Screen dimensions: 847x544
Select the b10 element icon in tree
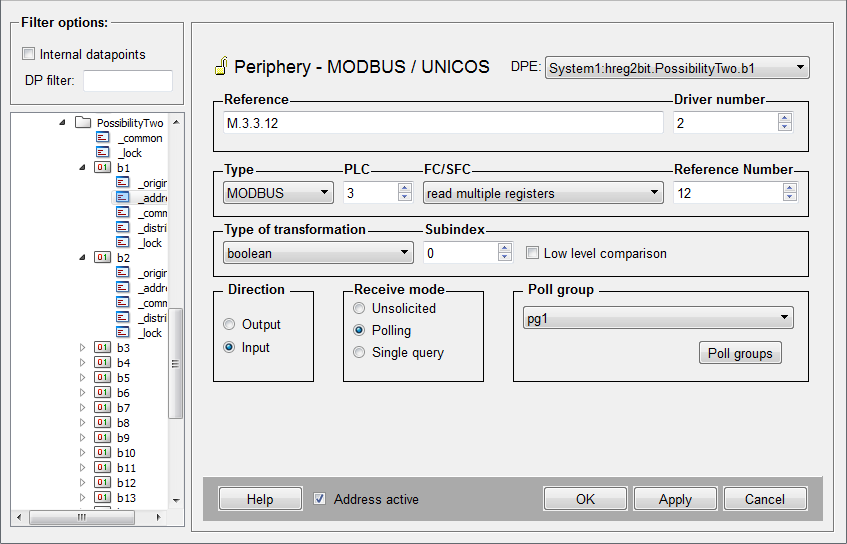tap(103, 453)
